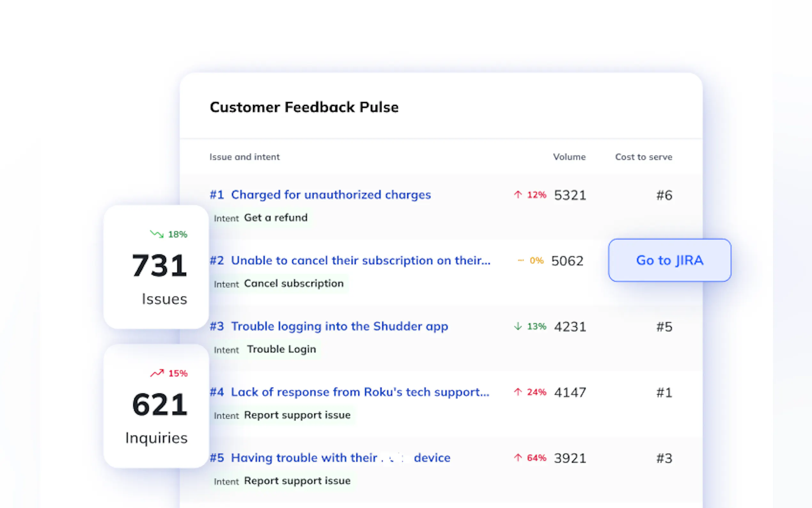812x508 pixels.
Task: Click the green downward trend icon on Issues card
Action: coord(157,234)
